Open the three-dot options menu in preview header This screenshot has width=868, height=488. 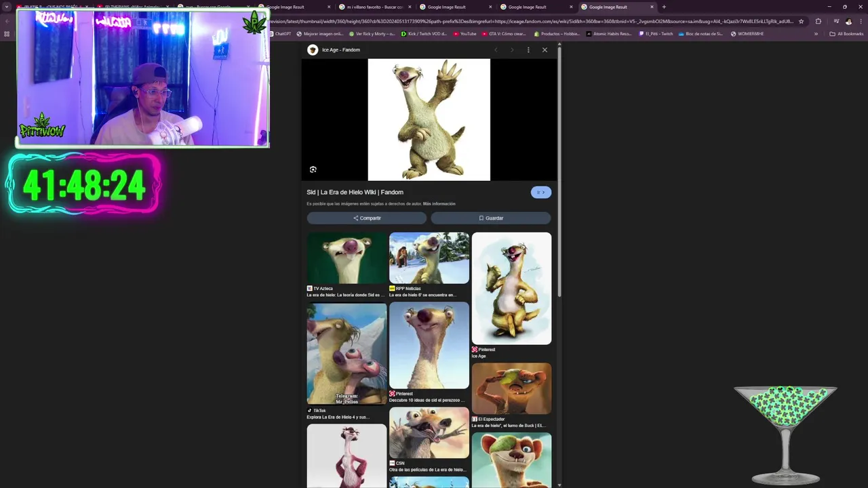tap(528, 49)
